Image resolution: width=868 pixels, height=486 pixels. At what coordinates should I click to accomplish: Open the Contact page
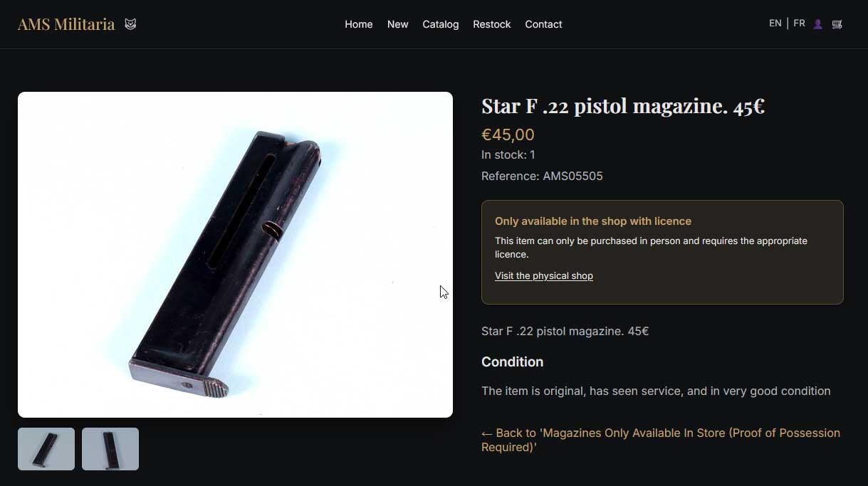pyautogui.click(x=543, y=24)
